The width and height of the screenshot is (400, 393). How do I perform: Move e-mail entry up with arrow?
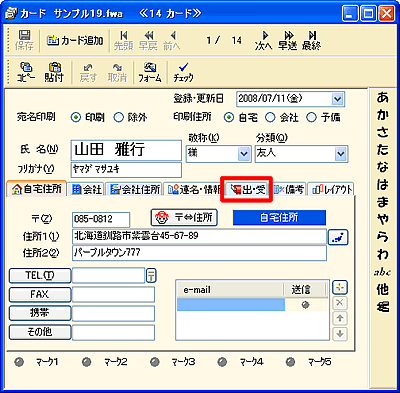(x=340, y=318)
